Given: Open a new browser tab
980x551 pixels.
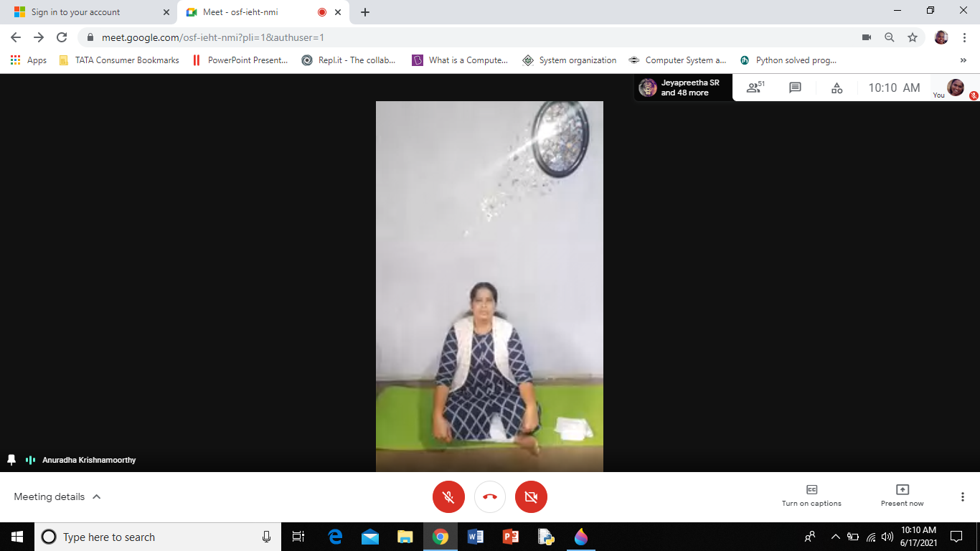Looking at the screenshot, I should 365,12.
